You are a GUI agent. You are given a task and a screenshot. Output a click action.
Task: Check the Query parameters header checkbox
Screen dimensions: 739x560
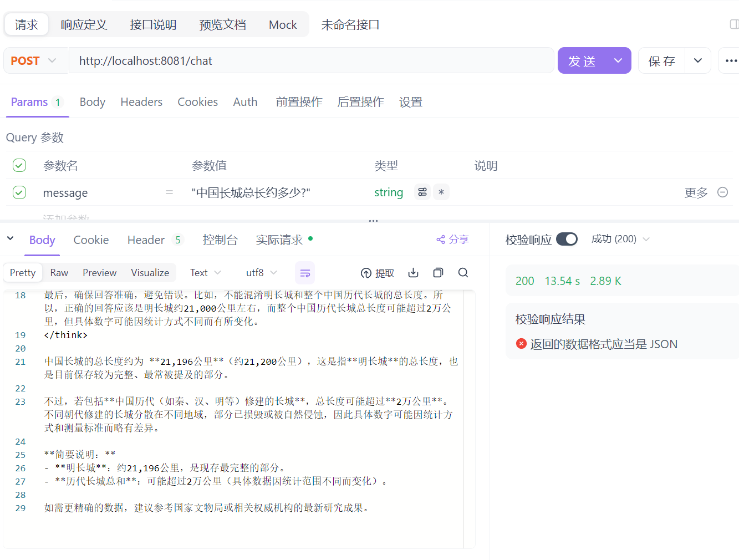coord(19,165)
